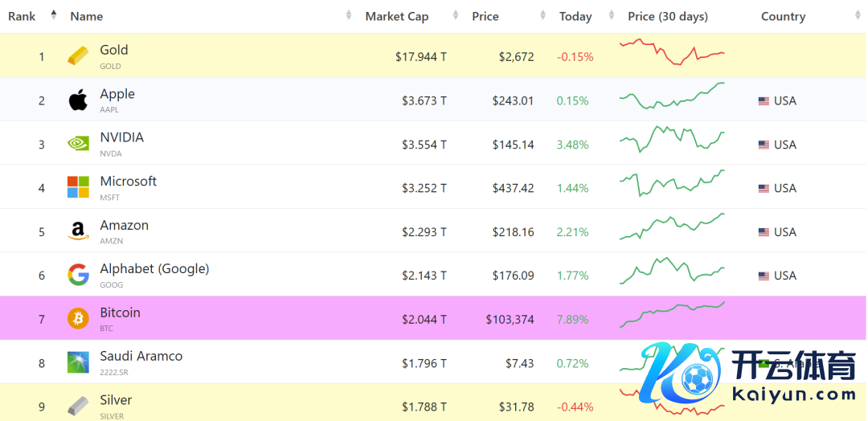Click the Bitcoin coin icon
Image resolution: width=868 pixels, height=421 pixels.
(78, 319)
